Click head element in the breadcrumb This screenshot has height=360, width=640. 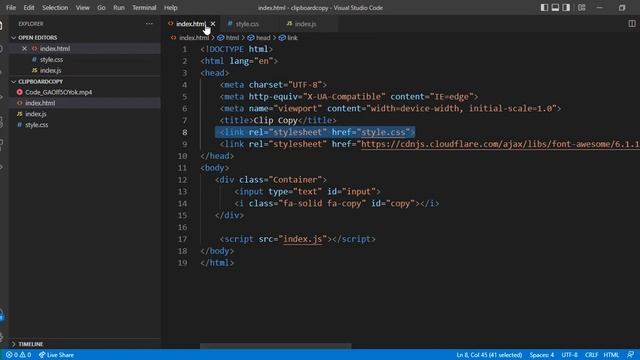click(262, 38)
